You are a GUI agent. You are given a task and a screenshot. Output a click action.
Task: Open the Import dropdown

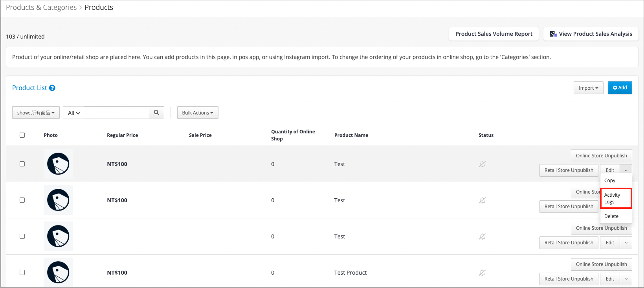[588, 88]
